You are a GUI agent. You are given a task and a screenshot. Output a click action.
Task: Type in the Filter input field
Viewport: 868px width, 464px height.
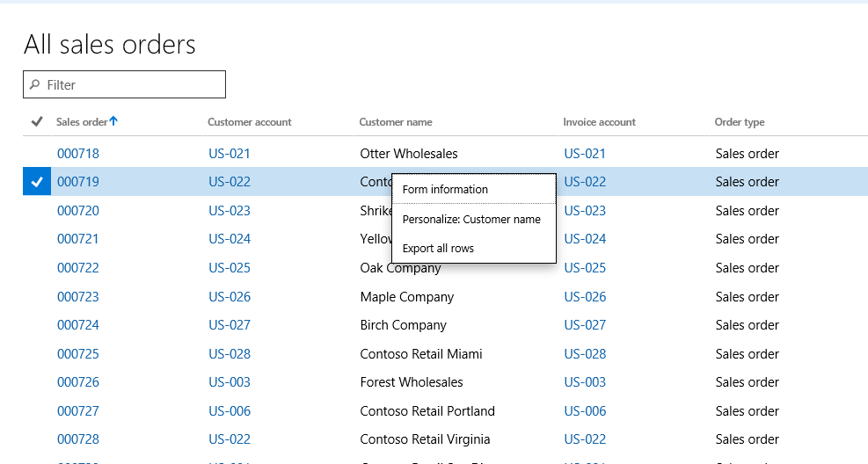[132, 85]
